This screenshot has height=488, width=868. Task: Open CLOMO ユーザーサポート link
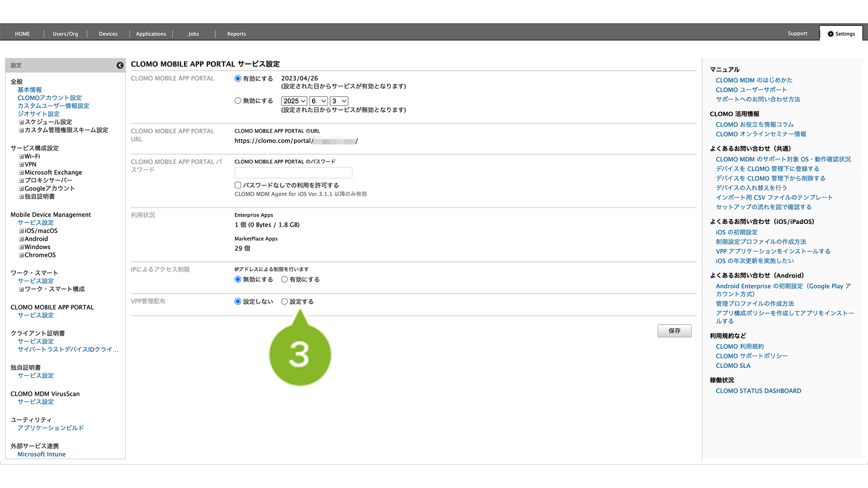751,90
